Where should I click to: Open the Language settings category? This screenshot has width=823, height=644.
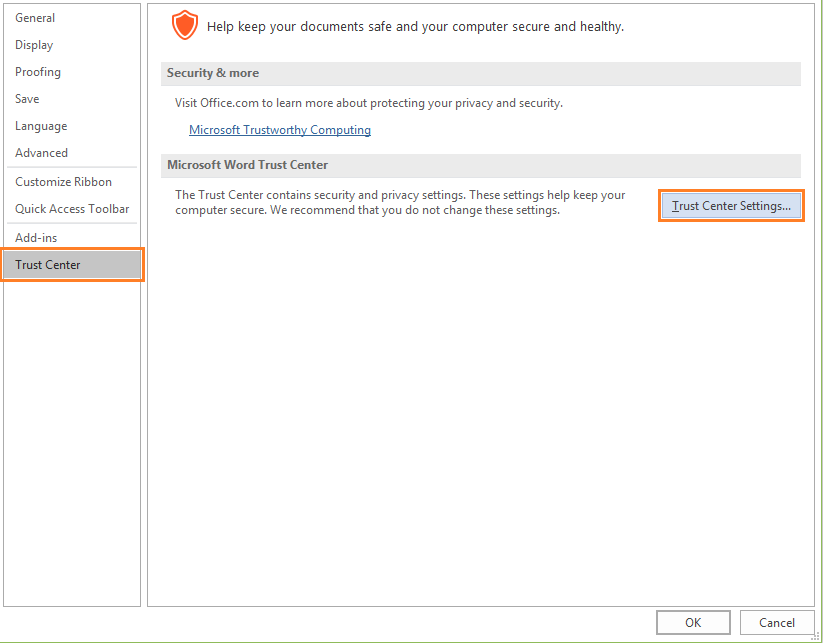[41, 126]
